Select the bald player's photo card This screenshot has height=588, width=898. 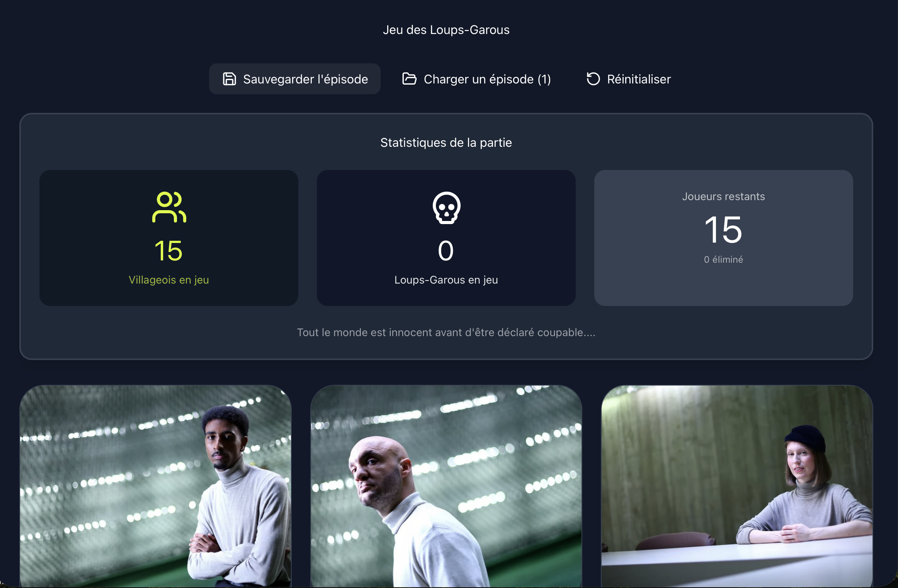coord(446,486)
